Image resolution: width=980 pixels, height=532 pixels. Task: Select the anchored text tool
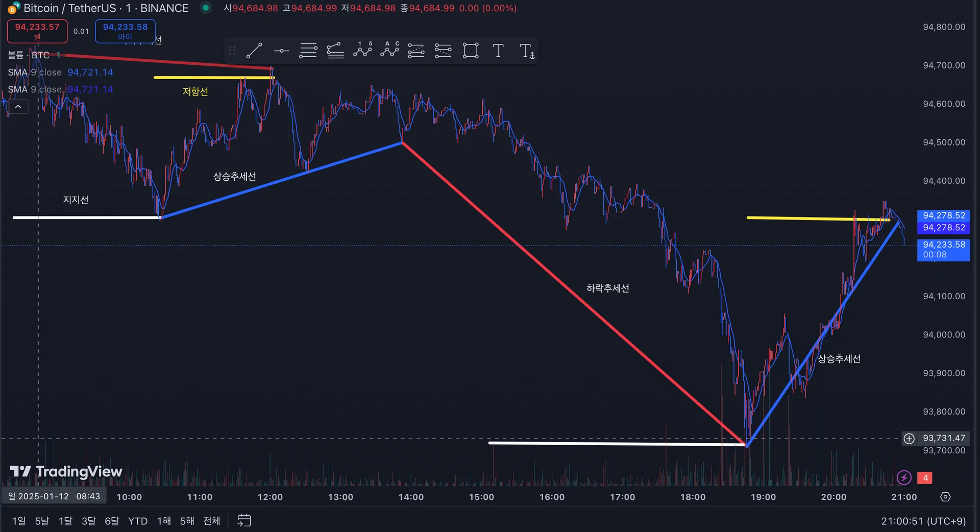tap(526, 51)
